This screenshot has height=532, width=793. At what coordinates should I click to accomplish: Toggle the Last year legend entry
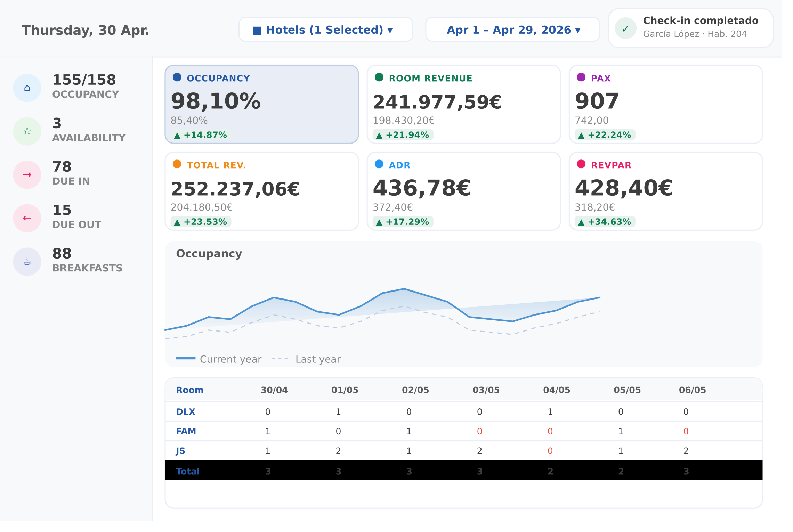(306, 359)
